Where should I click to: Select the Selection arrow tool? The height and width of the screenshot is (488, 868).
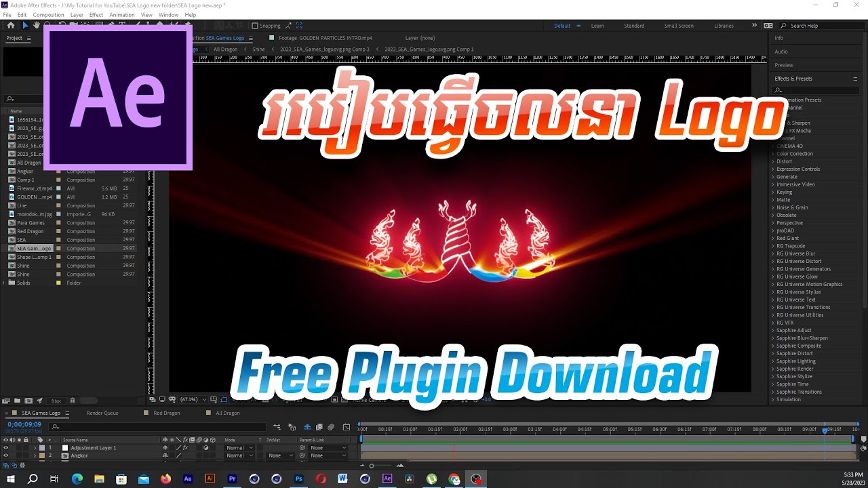click(26, 26)
